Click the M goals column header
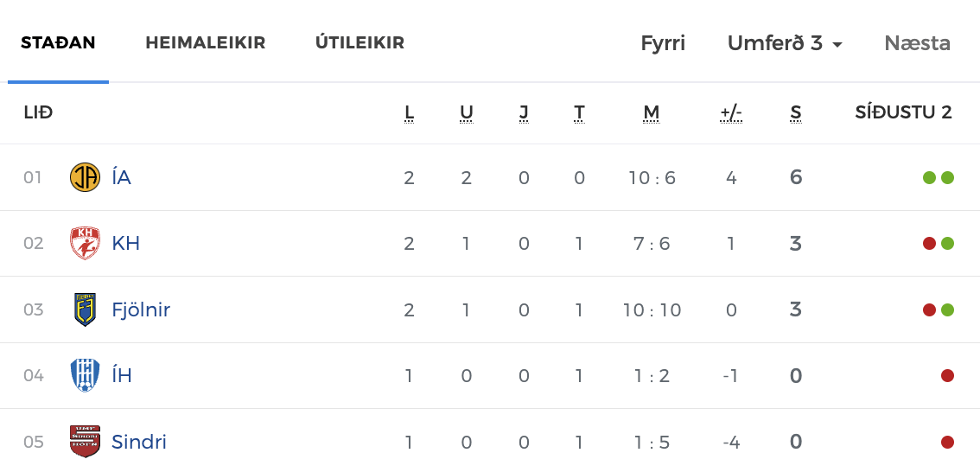This screenshot has height=472, width=980. [652, 113]
